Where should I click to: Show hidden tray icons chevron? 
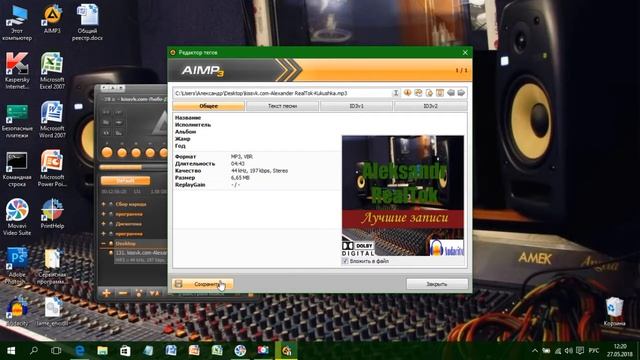[x=535, y=350]
